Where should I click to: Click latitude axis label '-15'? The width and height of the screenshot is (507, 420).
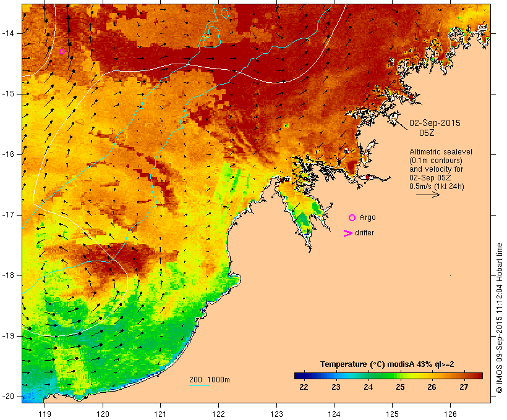(8, 94)
